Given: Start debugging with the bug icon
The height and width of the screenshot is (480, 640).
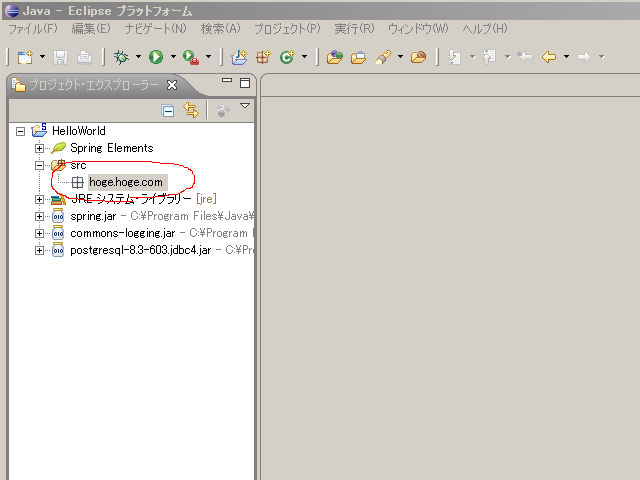Looking at the screenshot, I should click(x=121, y=57).
